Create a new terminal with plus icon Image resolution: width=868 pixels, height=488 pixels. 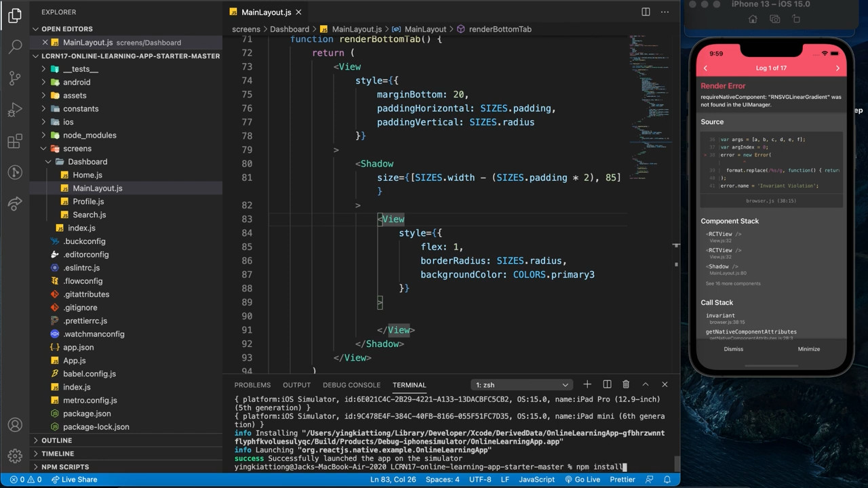[x=587, y=384]
